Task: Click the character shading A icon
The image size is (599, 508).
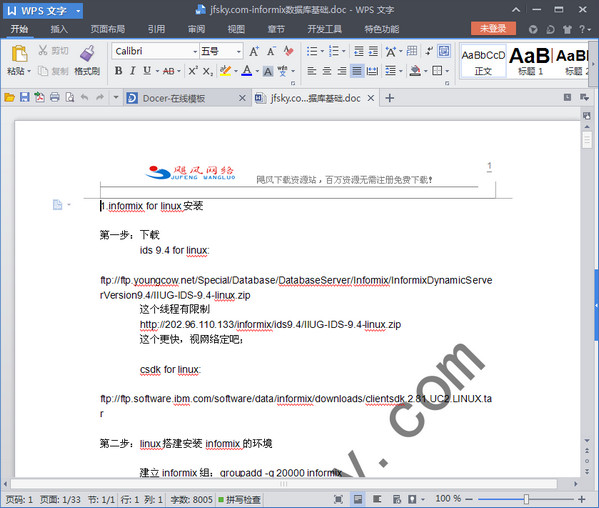Action: point(268,71)
